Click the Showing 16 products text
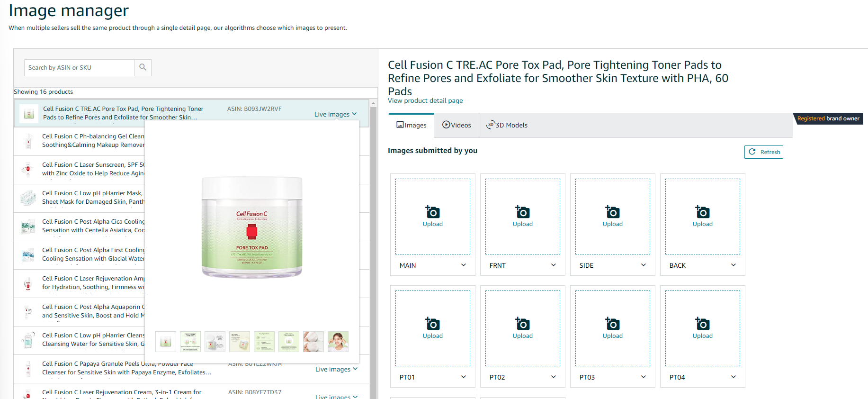This screenshot has width=868, height=399. tap(43, 92)
